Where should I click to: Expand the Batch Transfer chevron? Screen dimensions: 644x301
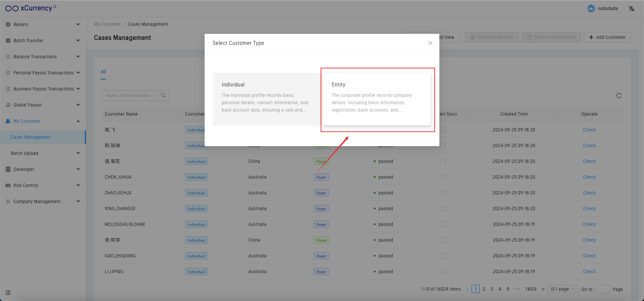tap(78, 40)
